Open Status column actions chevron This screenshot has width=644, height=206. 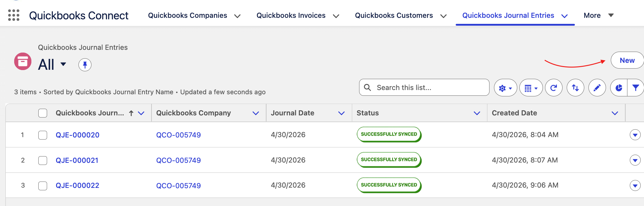click(x=477, y=113)
